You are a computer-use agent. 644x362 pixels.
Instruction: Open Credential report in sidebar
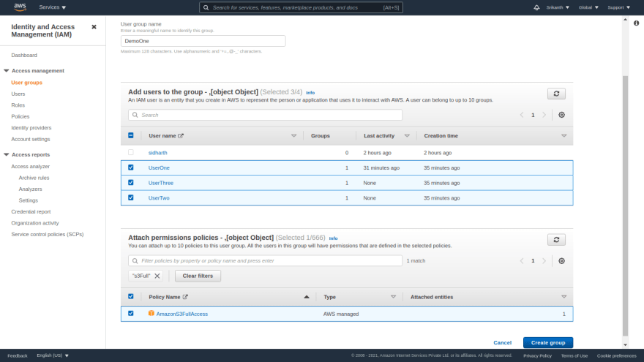(31, 212)
